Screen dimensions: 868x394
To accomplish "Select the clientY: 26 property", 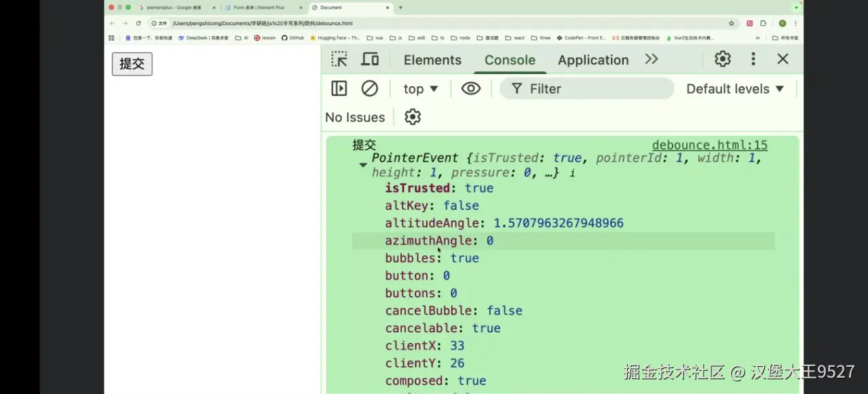I will [425, 363].
